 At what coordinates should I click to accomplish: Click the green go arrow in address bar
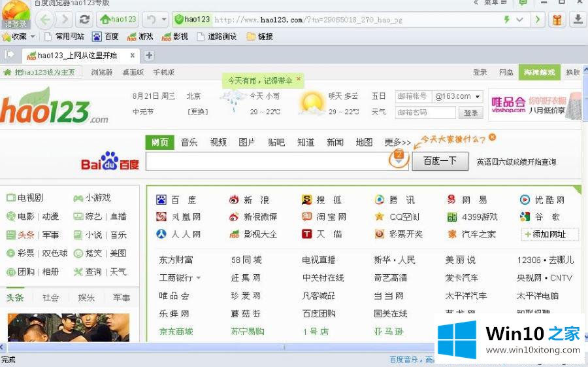pos(538,20)
